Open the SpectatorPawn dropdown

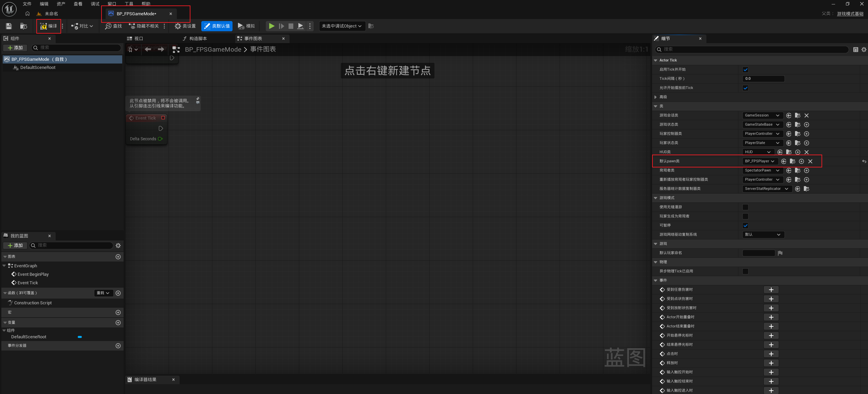click(x=763, y=171)
